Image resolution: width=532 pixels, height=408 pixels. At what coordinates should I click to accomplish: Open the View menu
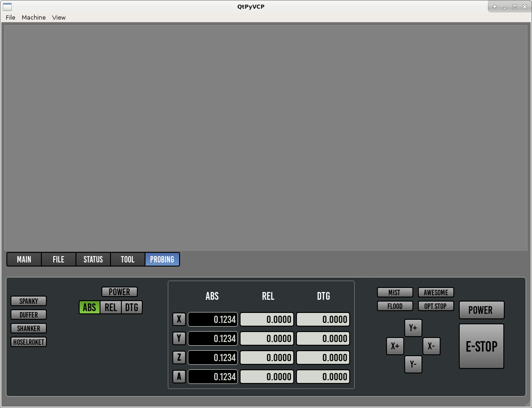pyautogui.click(x=59, y=17)
